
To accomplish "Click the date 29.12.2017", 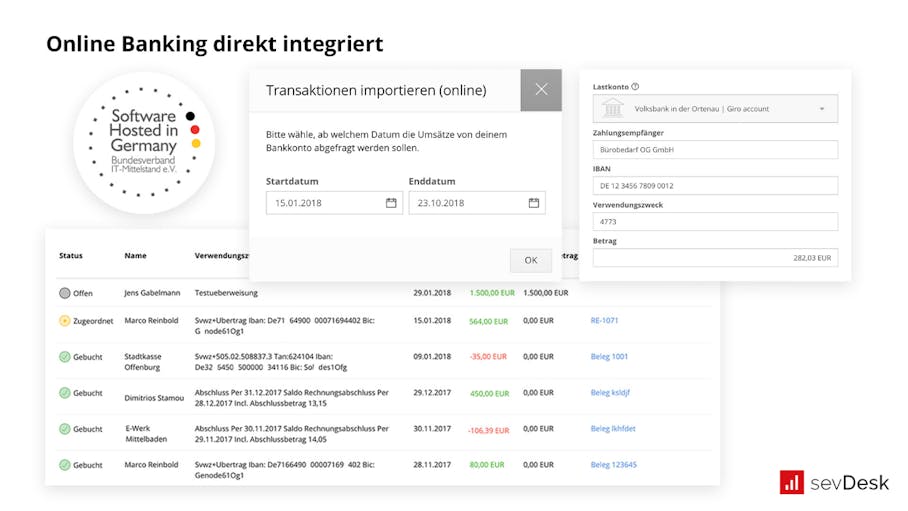I will pyautogui.click(x=432, y=392).
